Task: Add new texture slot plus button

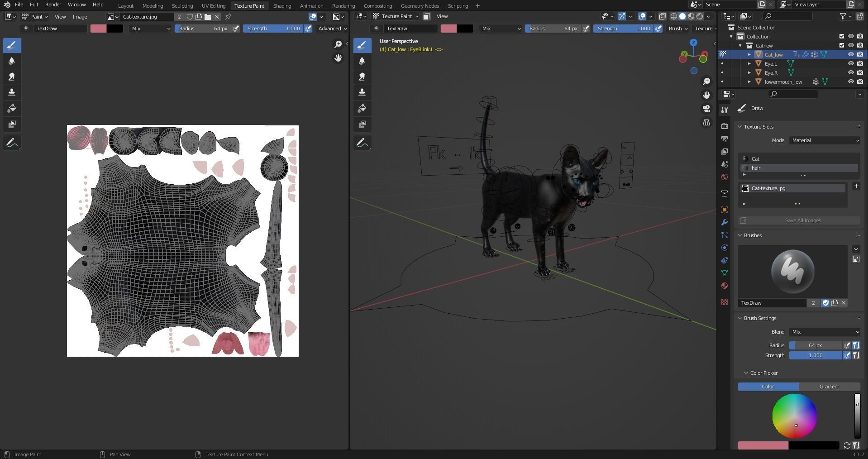Action: pyautogui.click(x=856, y=186)
